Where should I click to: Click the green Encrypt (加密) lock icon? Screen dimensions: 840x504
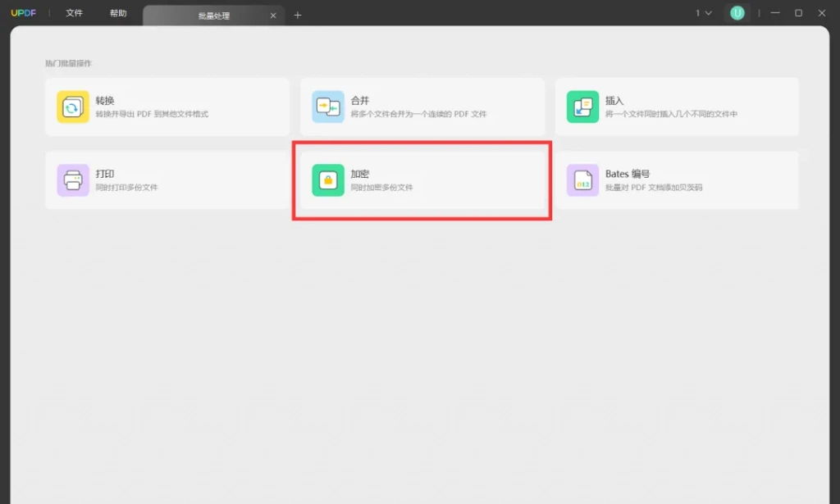click(328, 180)
